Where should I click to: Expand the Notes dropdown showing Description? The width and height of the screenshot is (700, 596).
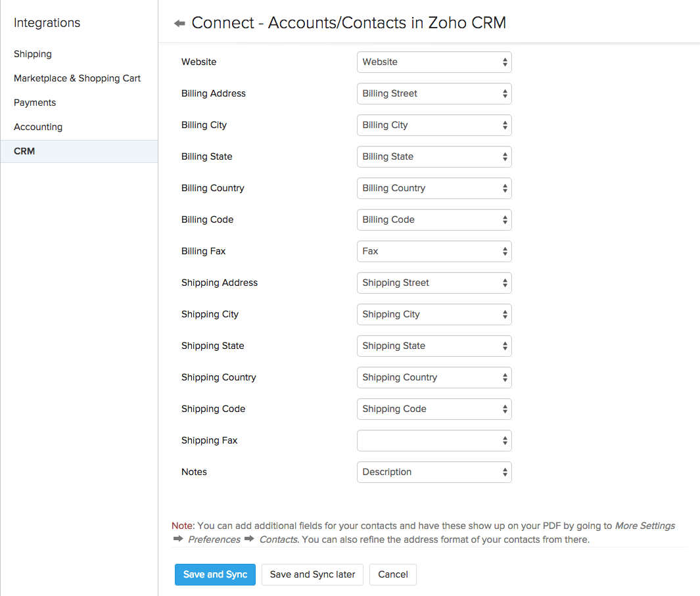click(434, 472)
